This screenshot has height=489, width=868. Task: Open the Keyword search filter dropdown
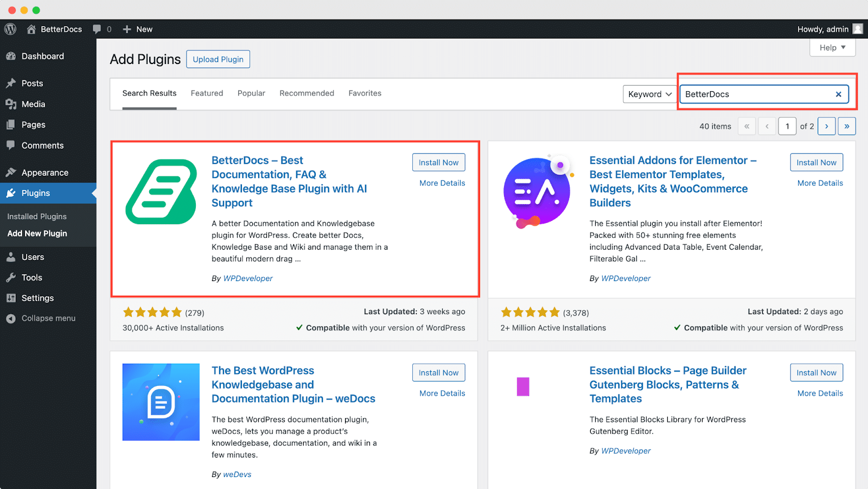click(x=649, y=94)
